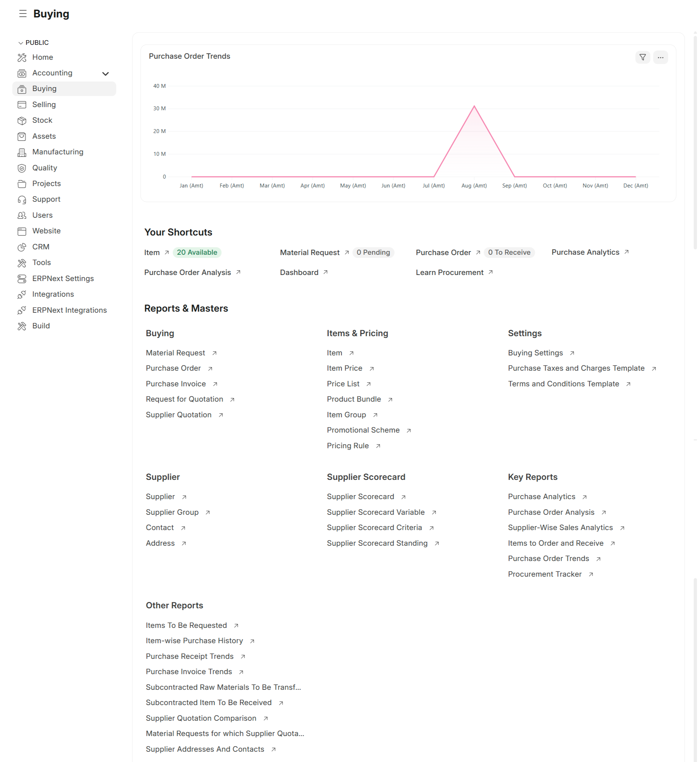
Task: Click the Manufacturing building icon
Action: [x=22, y=152]
